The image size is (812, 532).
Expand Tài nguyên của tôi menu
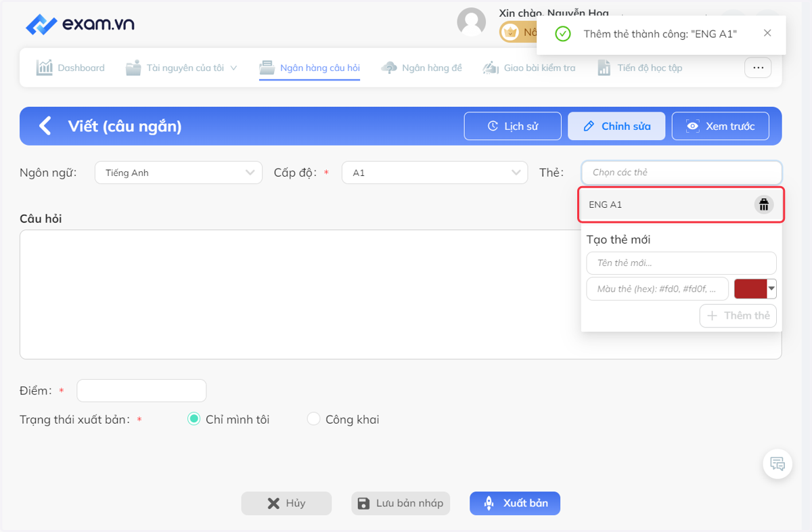(181, 68)
